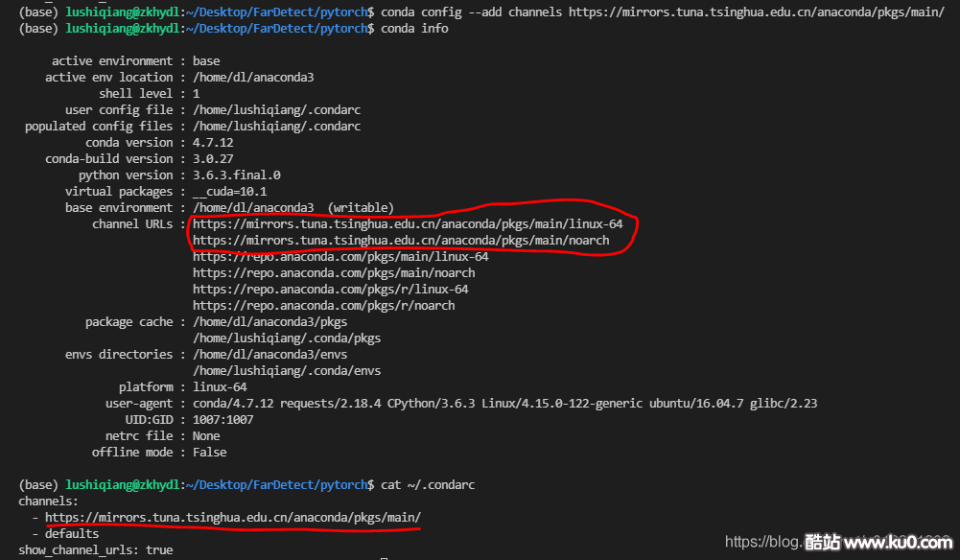Open the tsinghua mirror pkgs/main/noarch URL
This screenshot has width=960, height=560.
tap(401, 241)
